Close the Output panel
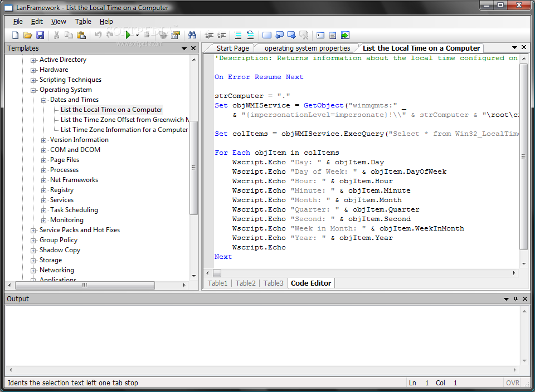535x392 pixels. point(525,299)
